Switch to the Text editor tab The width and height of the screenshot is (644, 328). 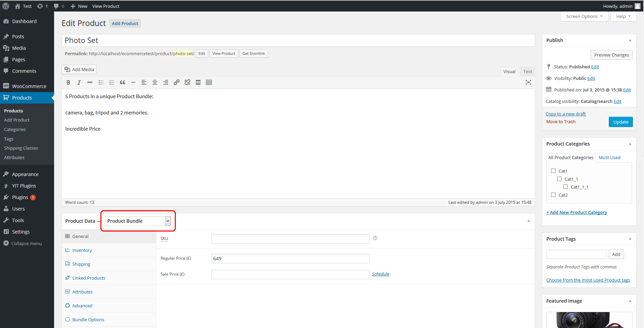(x=527, y=71)
